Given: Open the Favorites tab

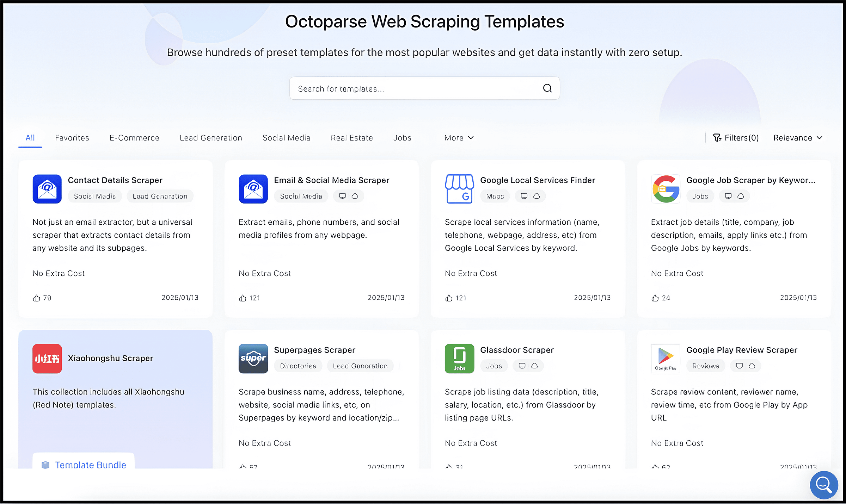Looking at the screenshot, I should 72,138.
